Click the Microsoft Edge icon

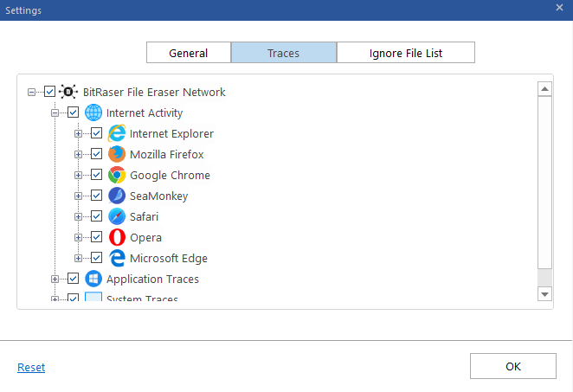[117, 258]
